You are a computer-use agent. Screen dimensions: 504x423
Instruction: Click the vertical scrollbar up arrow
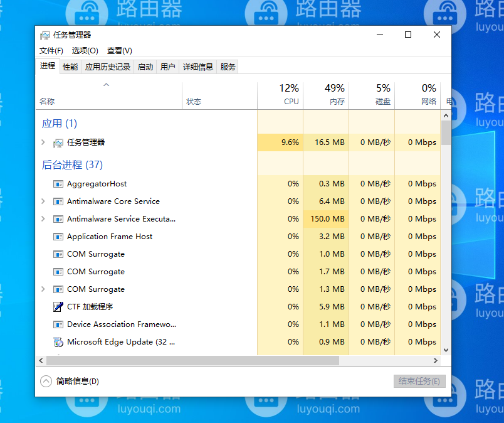[446, 115]
